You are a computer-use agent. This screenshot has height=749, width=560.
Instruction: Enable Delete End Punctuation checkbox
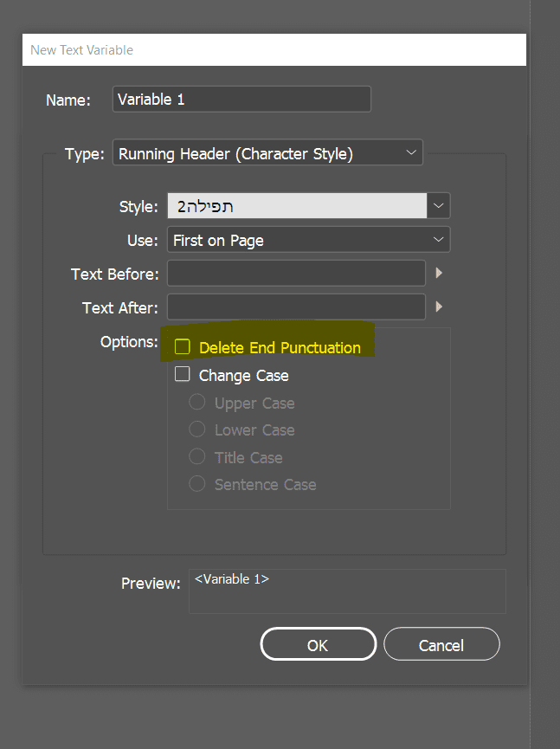[x=183, y=347]
